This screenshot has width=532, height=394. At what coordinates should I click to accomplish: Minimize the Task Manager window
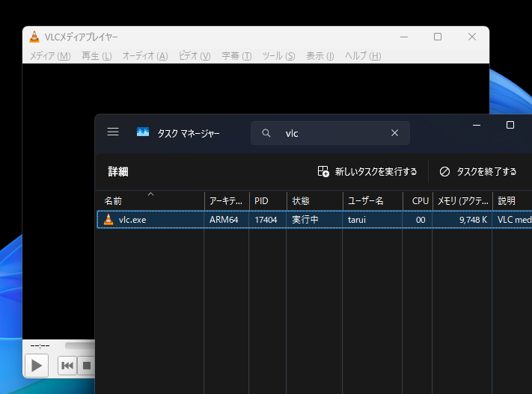pos(477,125)
